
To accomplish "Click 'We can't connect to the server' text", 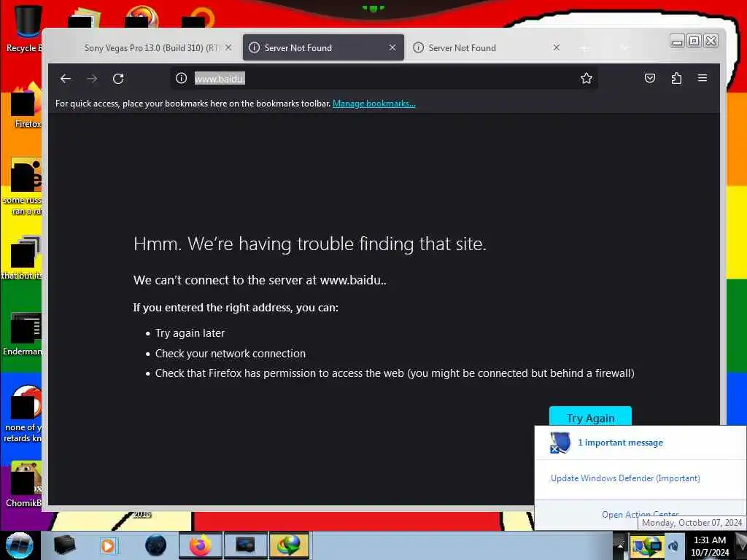I will pyautogui.click(x=260, y=280).
